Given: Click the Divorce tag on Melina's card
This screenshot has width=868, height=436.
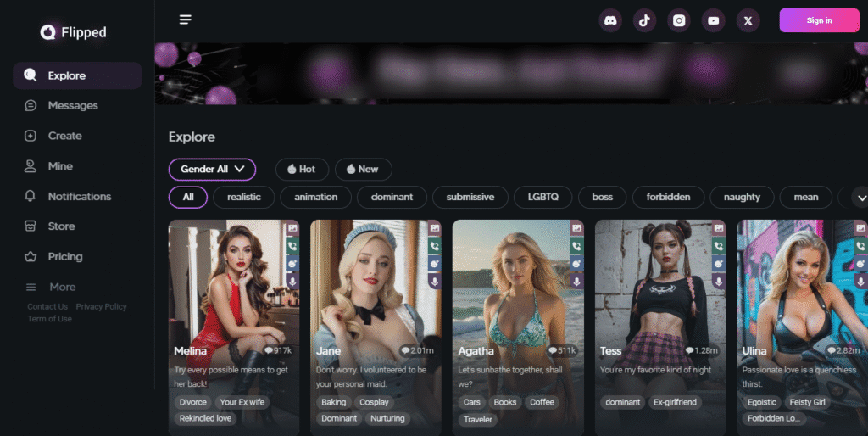Looking at the screenshot, I should tap(193, 402).
